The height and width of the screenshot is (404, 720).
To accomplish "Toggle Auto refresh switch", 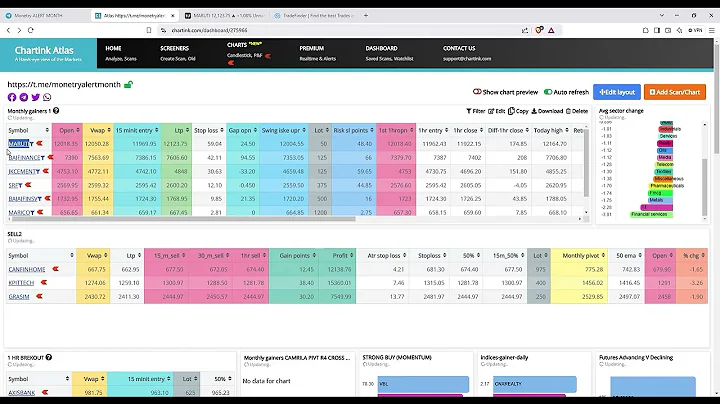I will (x=548, y=92).
